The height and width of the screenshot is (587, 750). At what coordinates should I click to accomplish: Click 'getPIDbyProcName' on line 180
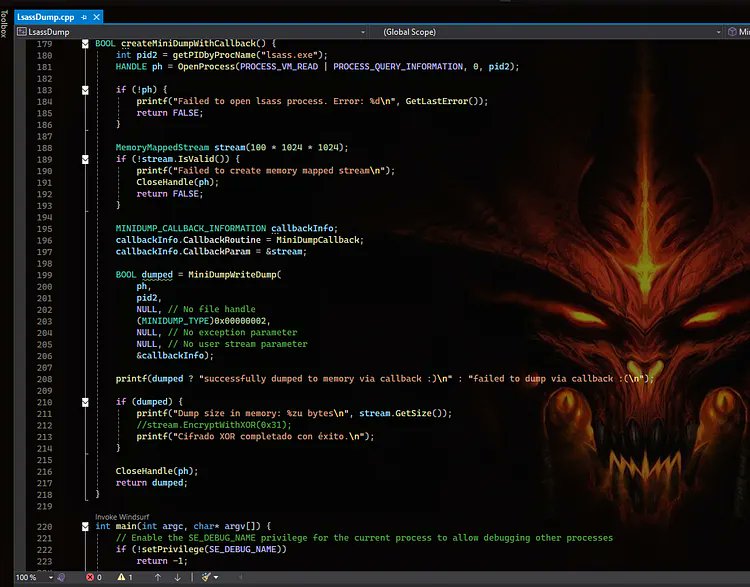coord(214,55)
